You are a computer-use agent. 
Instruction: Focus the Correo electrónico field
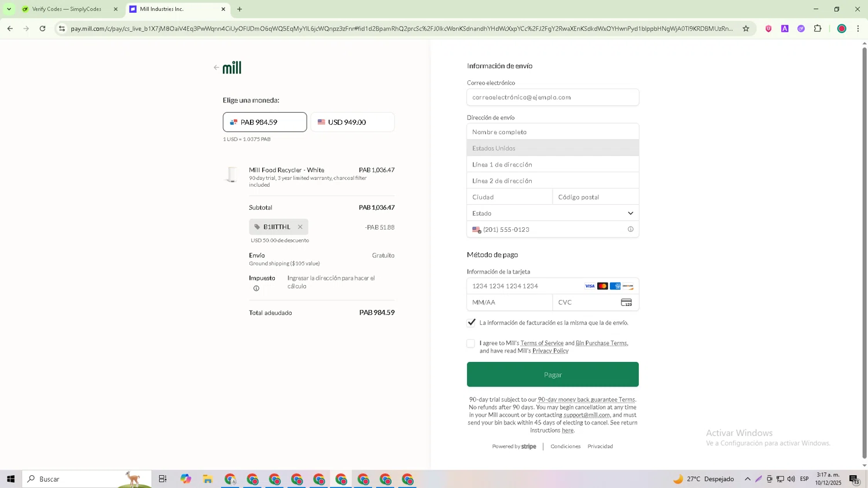(x=553, y=97)
